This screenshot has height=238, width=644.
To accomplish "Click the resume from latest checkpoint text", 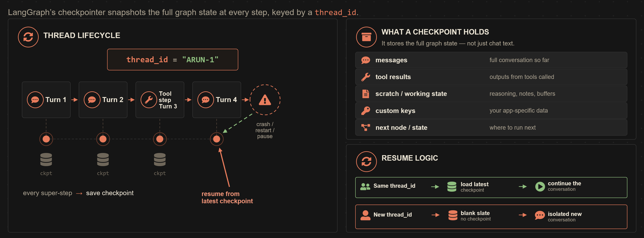I will pyautogui.click(x=227, y=198).
